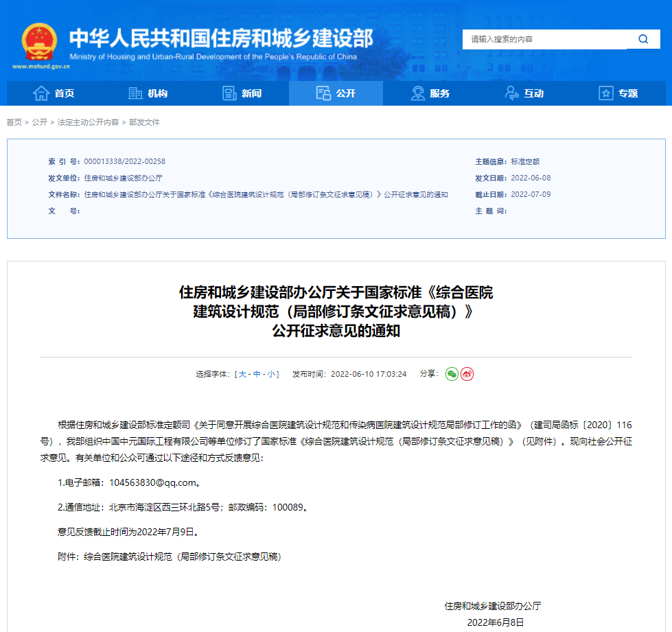Open the 机构 navigation tab

pyautogui.click(x=148, y=93)
